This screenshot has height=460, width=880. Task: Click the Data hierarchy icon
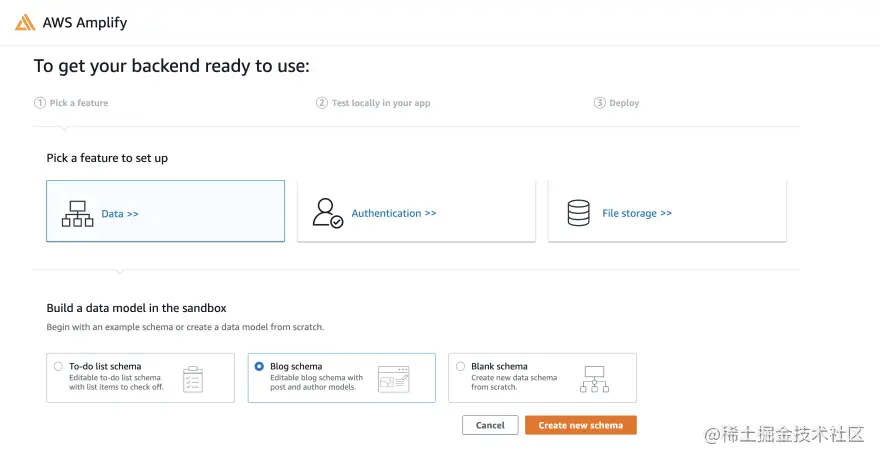[77, 214]
